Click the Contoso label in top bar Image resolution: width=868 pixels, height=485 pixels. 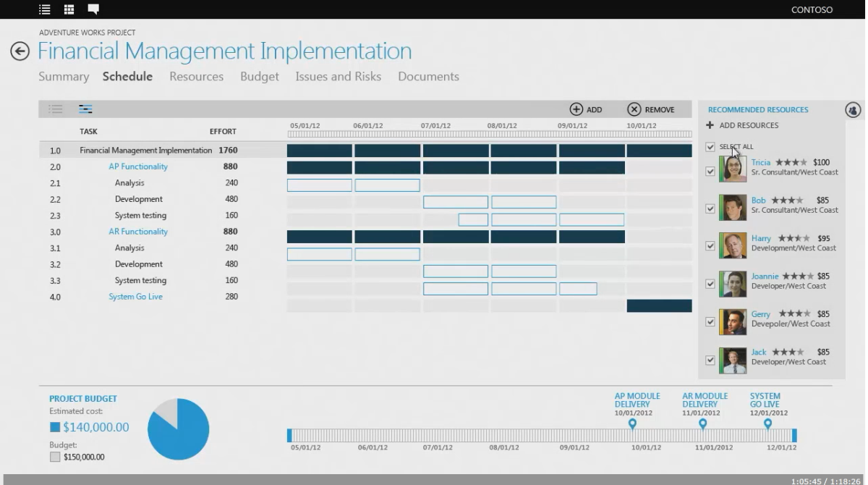(x=812, y=10)
